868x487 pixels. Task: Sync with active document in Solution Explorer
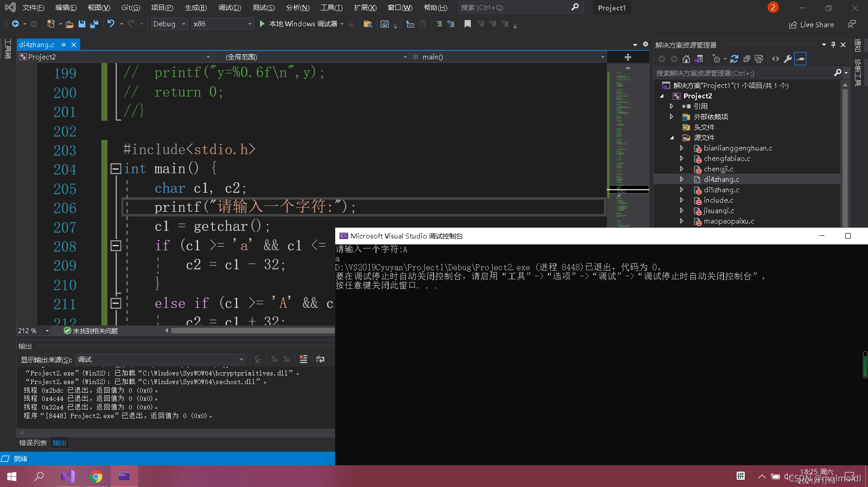[734, 59]
